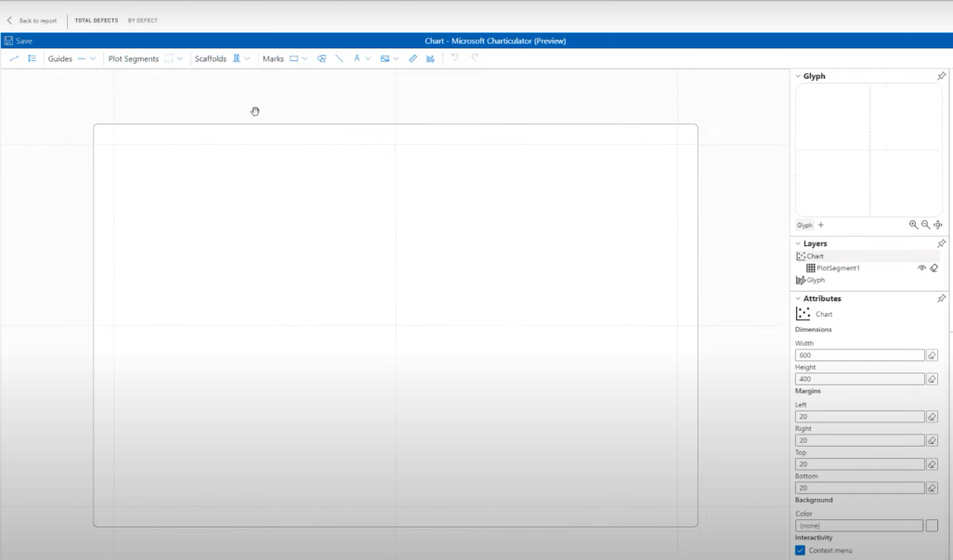Zoom in the glyph editor
The width and height of the screenshot is (953, 560).
point(913,225)
